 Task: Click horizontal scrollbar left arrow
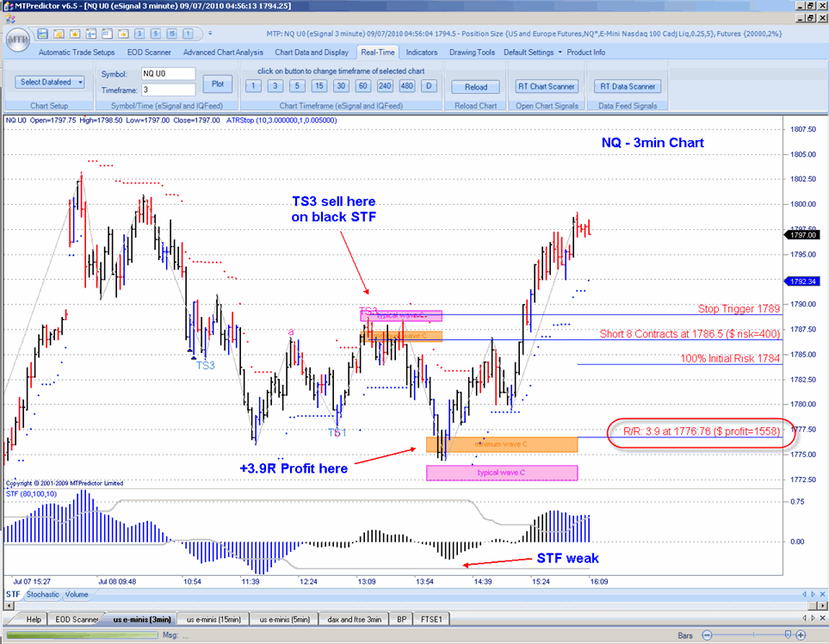[9, 605]
